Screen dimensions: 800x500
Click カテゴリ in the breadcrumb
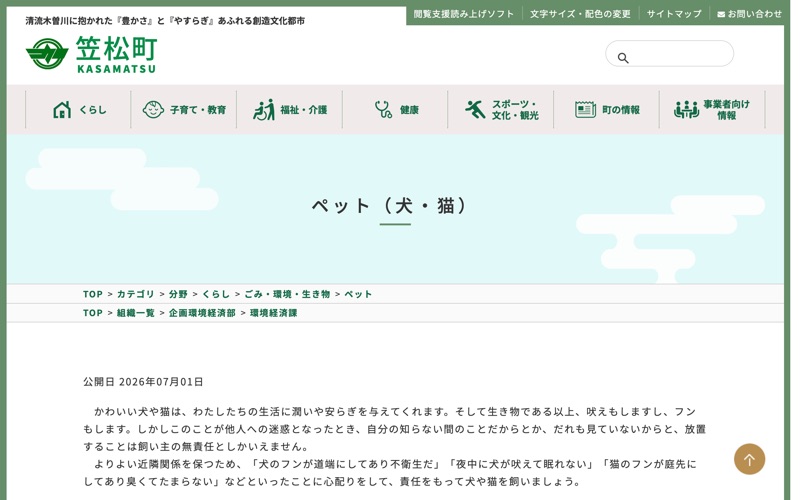[x=135, y=294]
